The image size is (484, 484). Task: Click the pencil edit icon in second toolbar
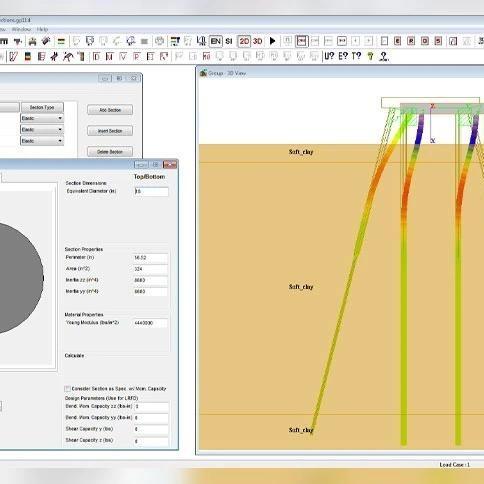click(x=14, y=56)
